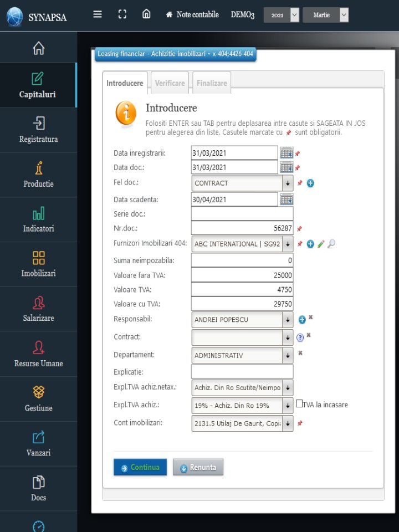Open the 2021 year dropdown
Screen dimensions: 399x532
[x=282, y=16]
